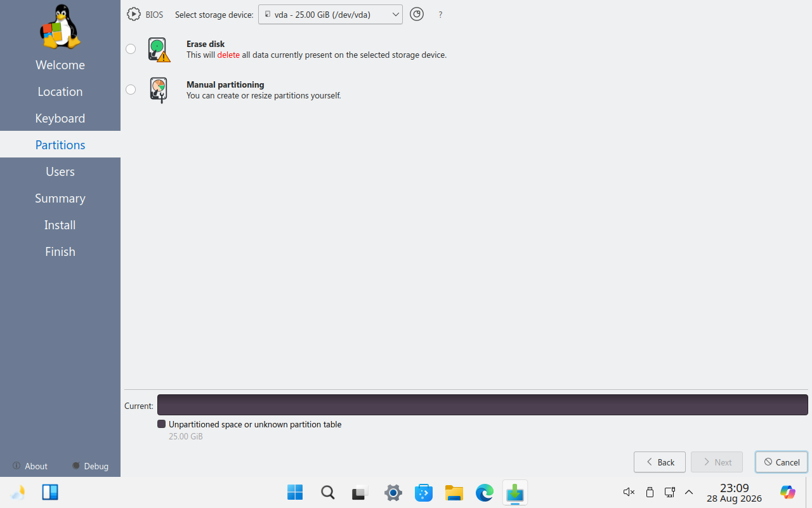Click the USB device tray icon

[x=650, y=492]
